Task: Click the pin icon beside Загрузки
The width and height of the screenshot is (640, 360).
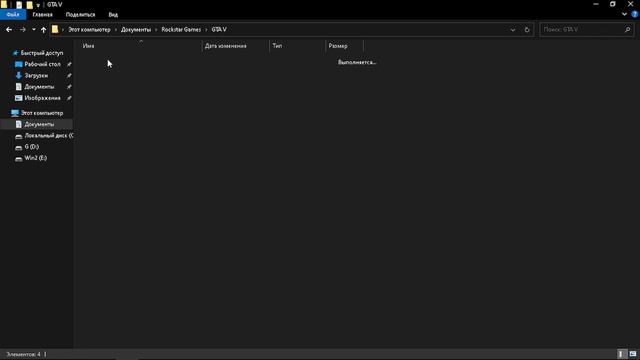Action: (x=69, y=76)
